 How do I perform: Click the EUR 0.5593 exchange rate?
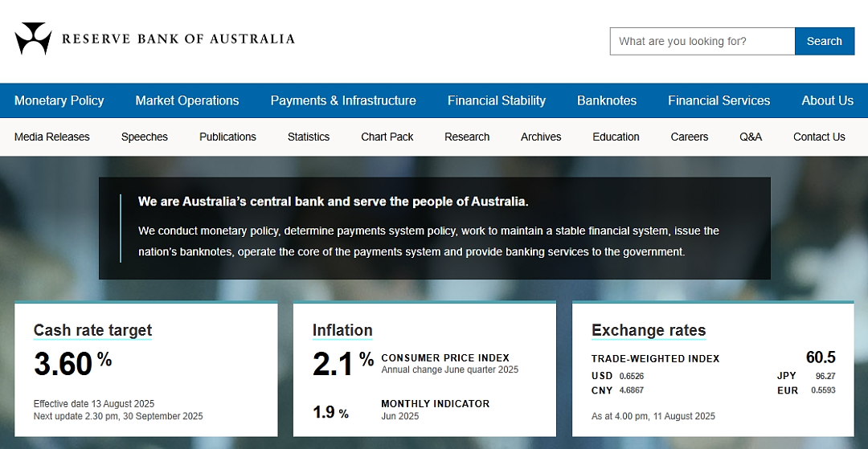(x=807, y=390)
